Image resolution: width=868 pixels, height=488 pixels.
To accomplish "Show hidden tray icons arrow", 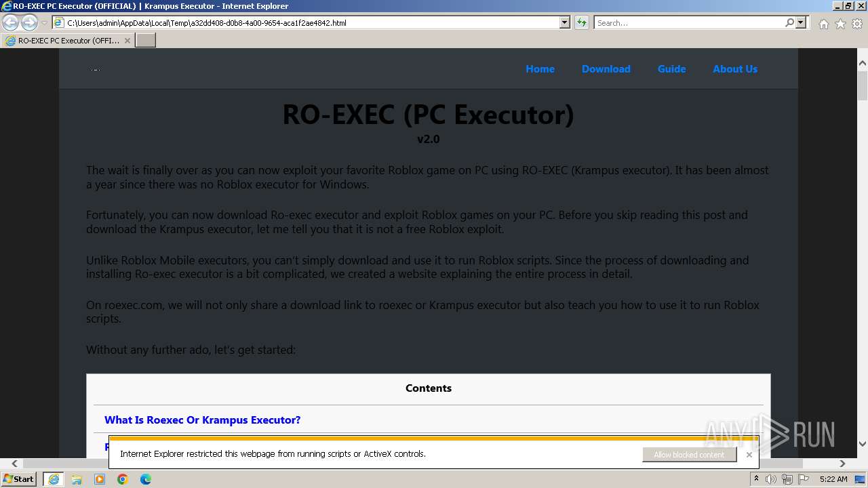I will click(x=756, y=479).
